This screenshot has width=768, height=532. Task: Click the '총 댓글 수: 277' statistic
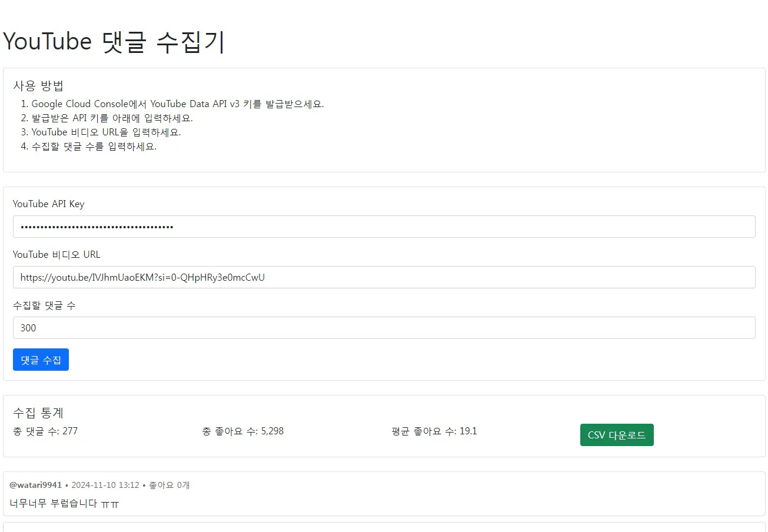45,431
